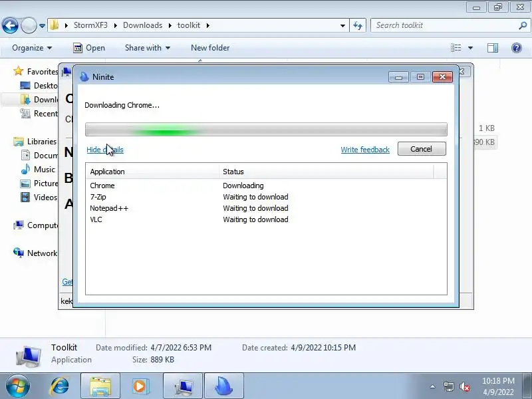This screenshot has height=399, width=532.
Task: Maximize the Ninite window
Action: [x=420, y=77]
